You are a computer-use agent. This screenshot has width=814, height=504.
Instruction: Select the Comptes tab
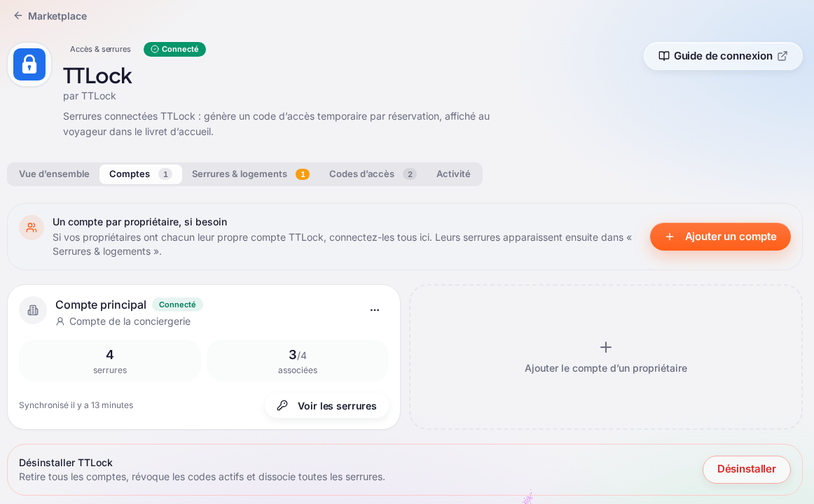tap(141, 174)
